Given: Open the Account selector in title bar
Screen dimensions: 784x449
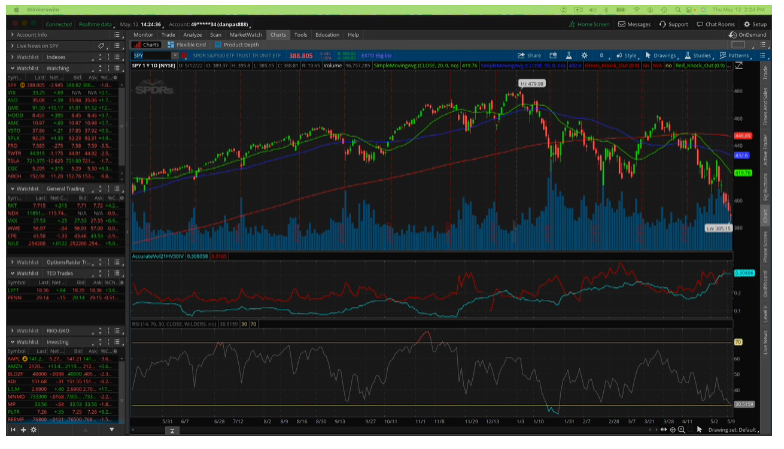Looking at the screenshot, I should 209,24.
